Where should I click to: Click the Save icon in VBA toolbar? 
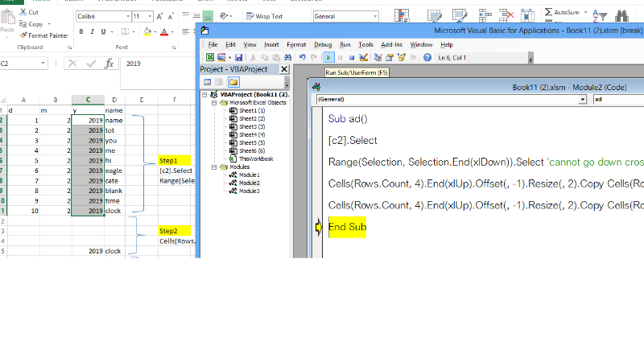click(239, 57)
